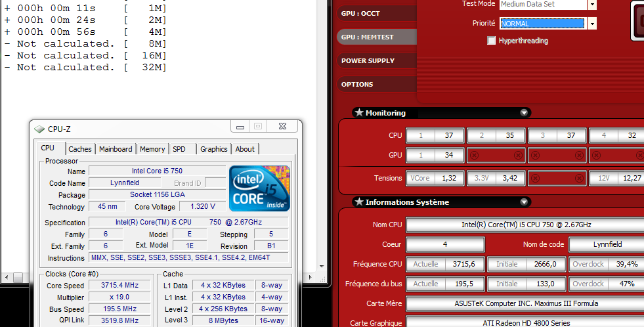Click the Fréquence du bus Overclock 47% value

click(x=606, y=284)
